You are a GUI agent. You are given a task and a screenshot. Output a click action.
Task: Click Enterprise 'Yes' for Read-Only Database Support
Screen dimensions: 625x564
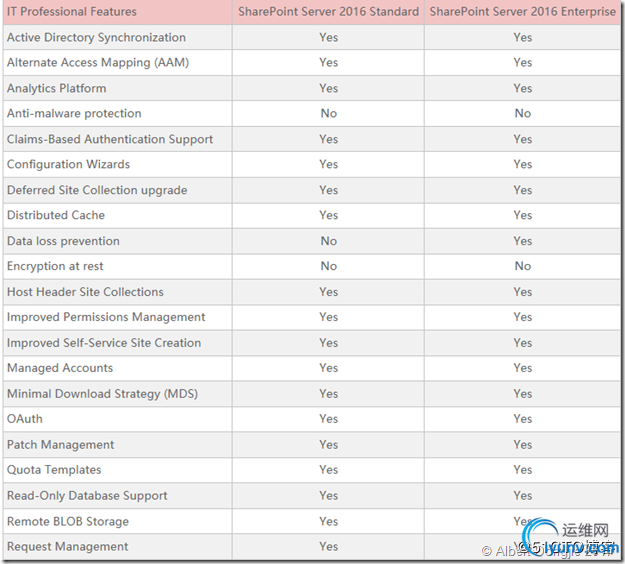click(523, 495)
